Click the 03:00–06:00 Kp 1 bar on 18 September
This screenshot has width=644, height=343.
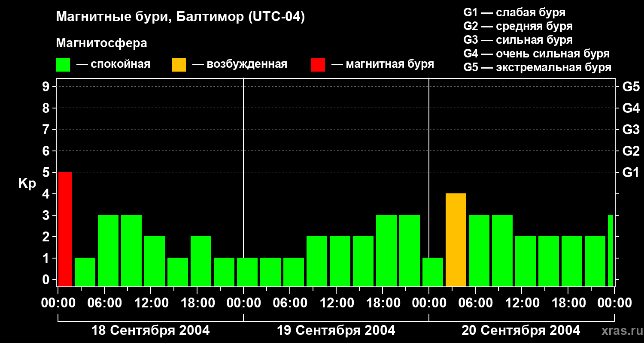point(85,272)
